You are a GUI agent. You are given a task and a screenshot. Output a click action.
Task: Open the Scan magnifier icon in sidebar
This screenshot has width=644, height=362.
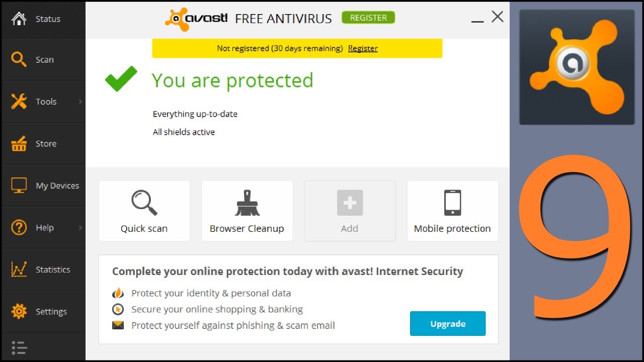click(x=19, y=60)
